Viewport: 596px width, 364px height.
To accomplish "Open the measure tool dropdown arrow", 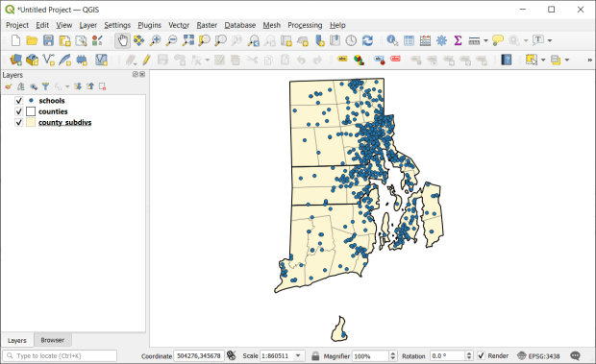I will coord(485,40).
